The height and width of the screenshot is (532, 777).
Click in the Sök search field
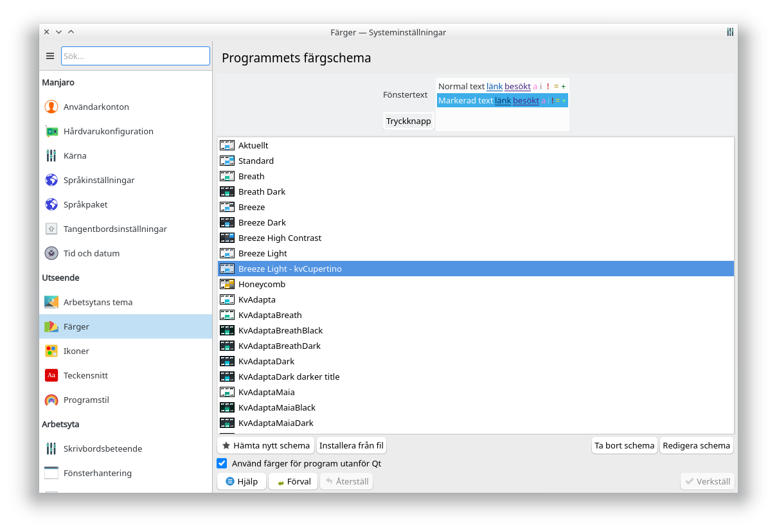[x=136, y=56]
